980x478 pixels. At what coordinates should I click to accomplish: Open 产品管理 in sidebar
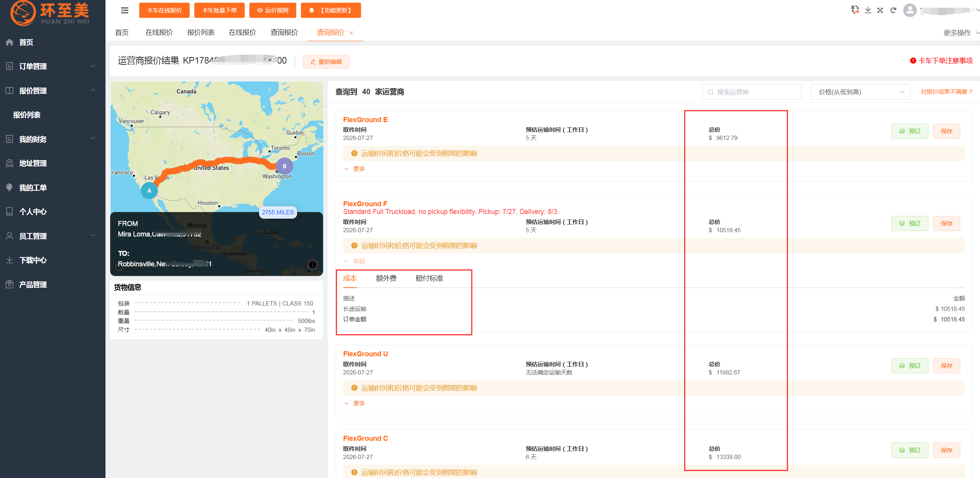point(53,285)
